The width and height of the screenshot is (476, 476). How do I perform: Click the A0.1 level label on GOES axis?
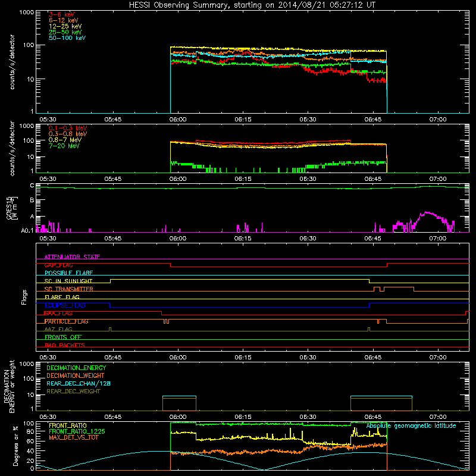point(27,231)
